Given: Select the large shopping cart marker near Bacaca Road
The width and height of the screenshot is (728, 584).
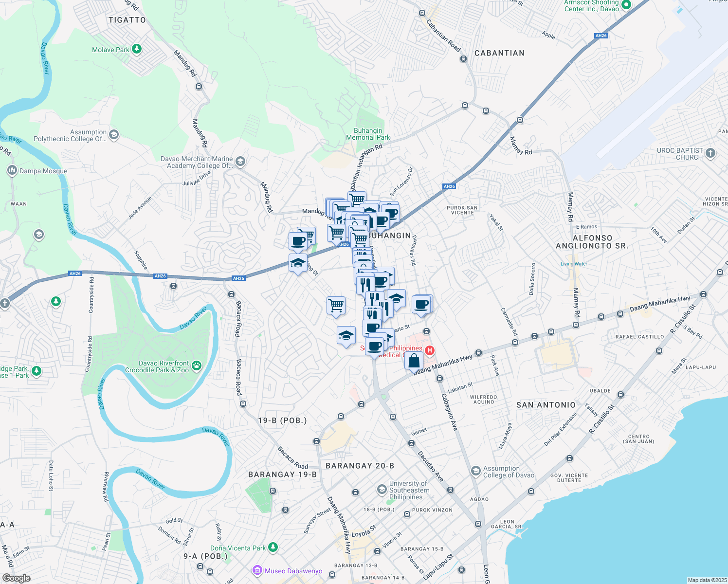Looking at the screenshot, I should point(336,306).
